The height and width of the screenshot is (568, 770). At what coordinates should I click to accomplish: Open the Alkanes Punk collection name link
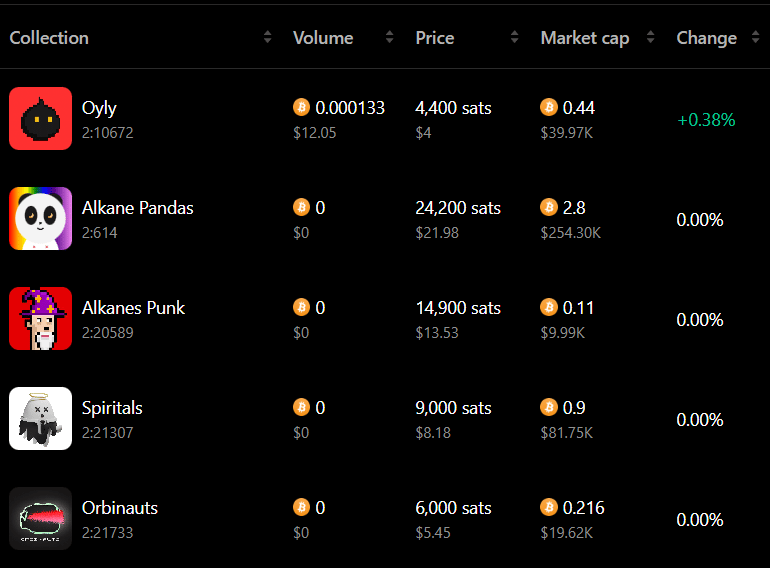[133, 308]
